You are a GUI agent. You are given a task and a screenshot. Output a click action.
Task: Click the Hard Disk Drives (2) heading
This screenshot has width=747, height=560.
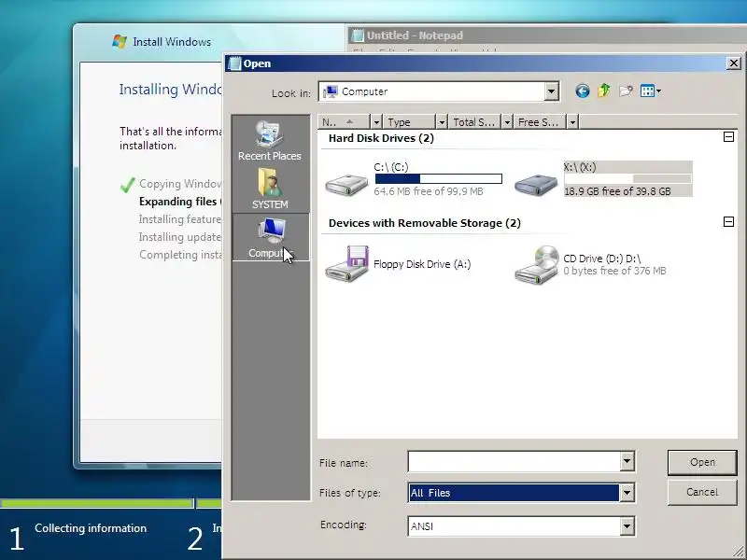pos(381,138)
